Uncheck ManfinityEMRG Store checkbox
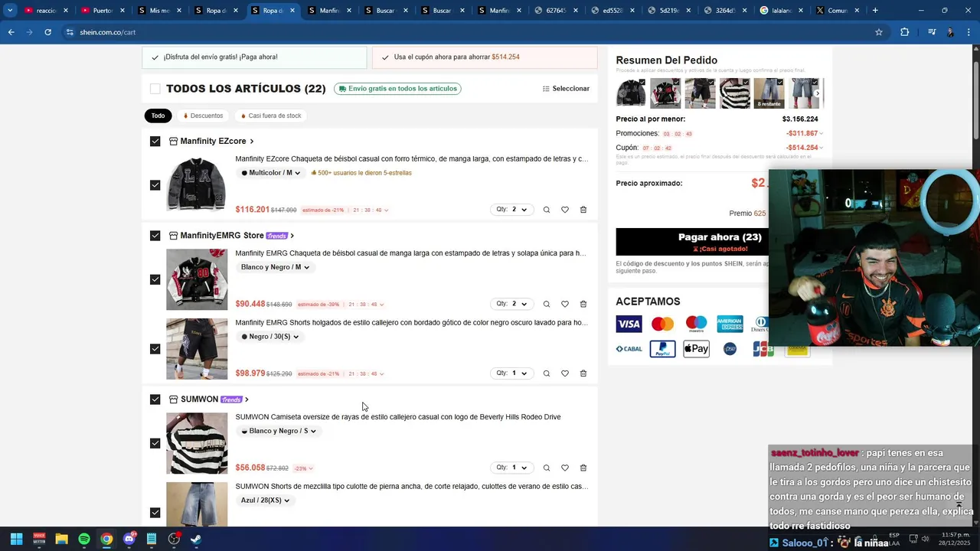The image size is (980, 551). [x=155, y=236]
